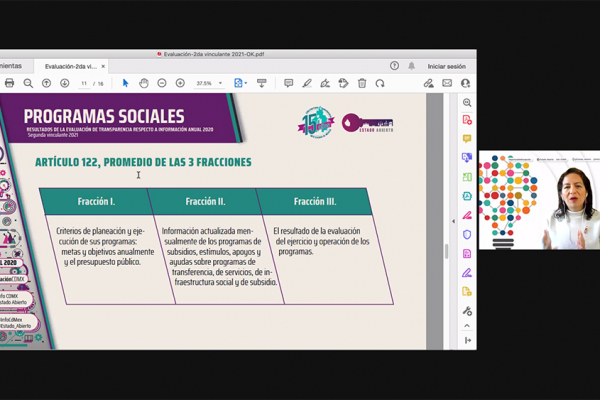Viewport: 600px width, 400px height.
Task: Click the Estado Abierto key logo
Action: tap(368, 123)
